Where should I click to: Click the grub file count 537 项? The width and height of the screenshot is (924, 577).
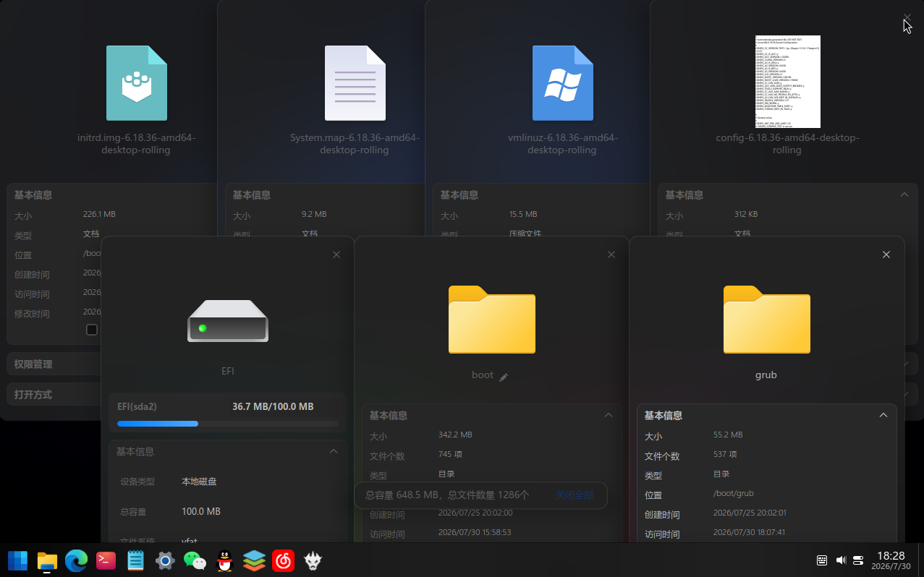pyautogui.click(x=725, y=454)
